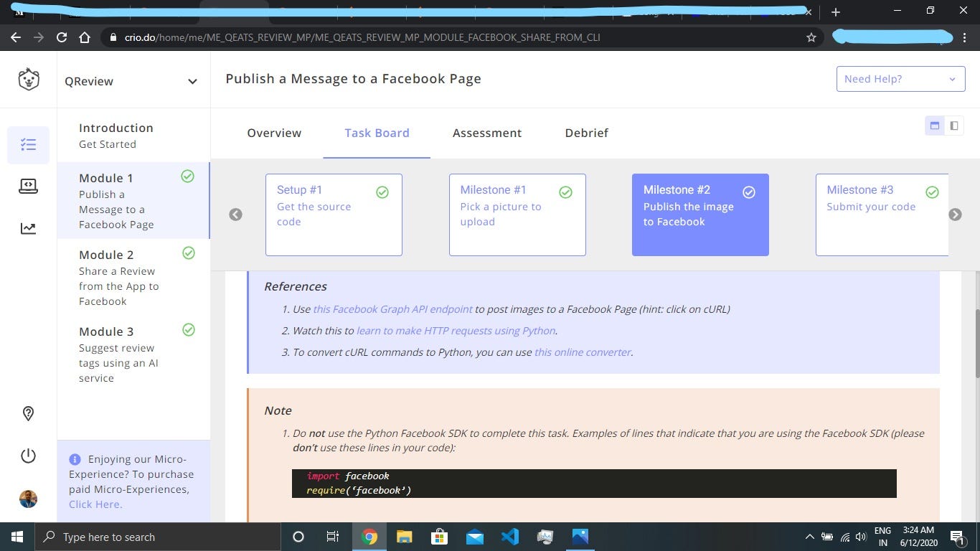The image size is (980, 551).
Task: Open a new Chrome tab
Action: [x=835, y=12]
